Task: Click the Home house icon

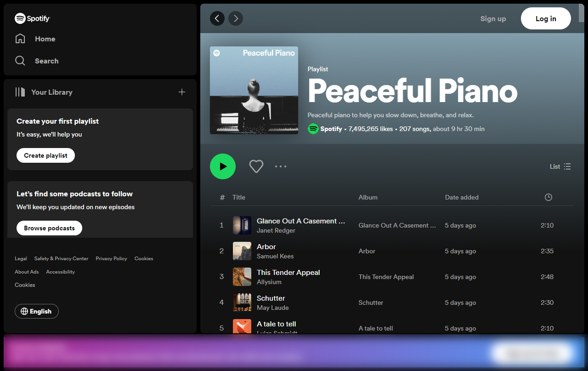Action: point(20,39)
